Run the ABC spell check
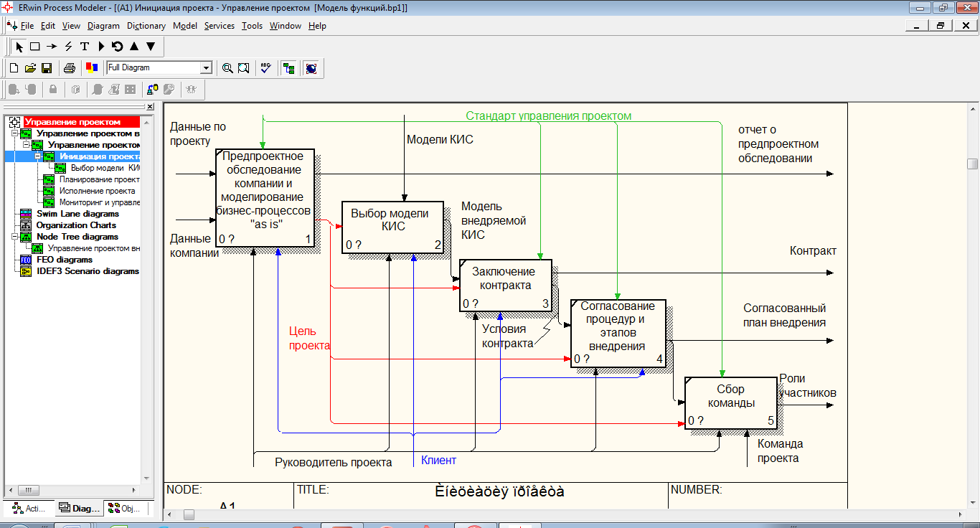This screenshot has height=528, width=980. coord(265,68)
